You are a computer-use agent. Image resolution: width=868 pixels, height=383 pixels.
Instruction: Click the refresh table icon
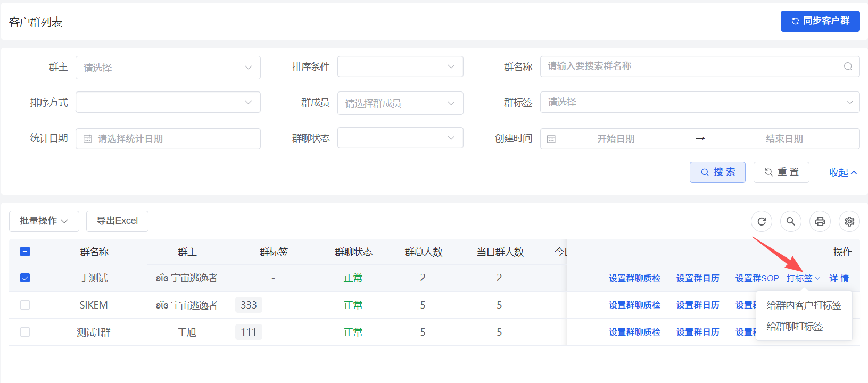[x=762, y=221]
